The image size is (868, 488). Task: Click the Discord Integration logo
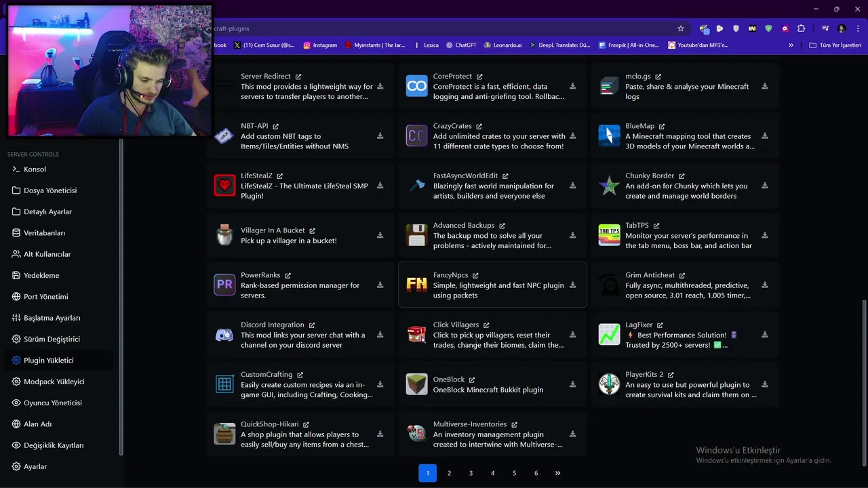point(224,335)
